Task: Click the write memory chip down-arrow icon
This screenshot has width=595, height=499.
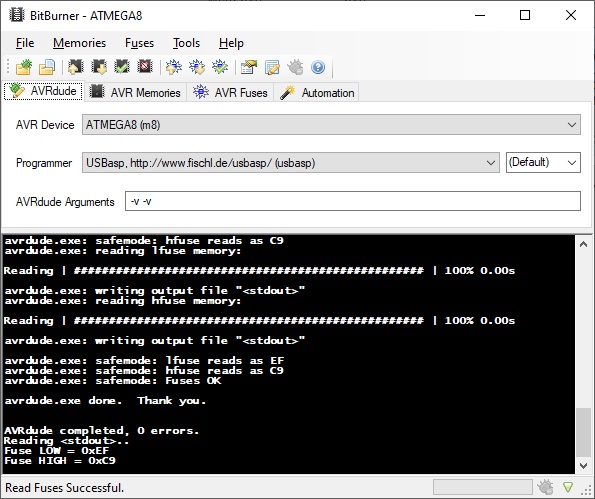Action: coord(99,67)
